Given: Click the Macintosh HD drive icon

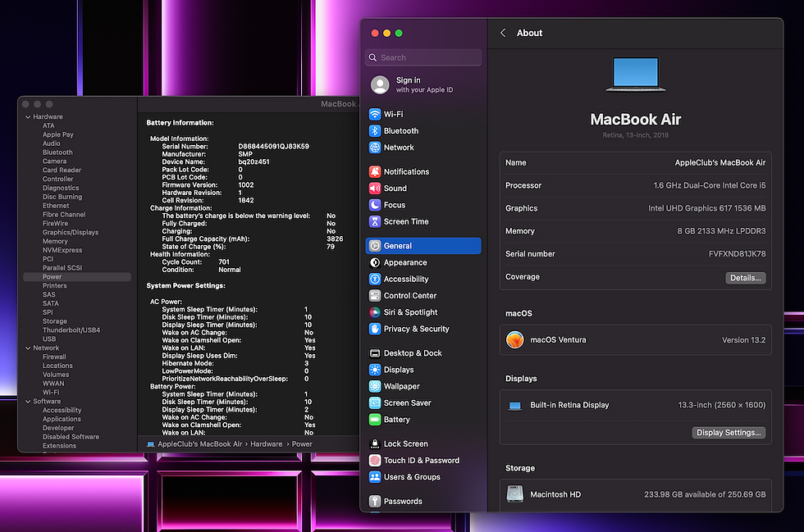Looking at the screenshot, I should pyautogui.click(x=515, y=494).
